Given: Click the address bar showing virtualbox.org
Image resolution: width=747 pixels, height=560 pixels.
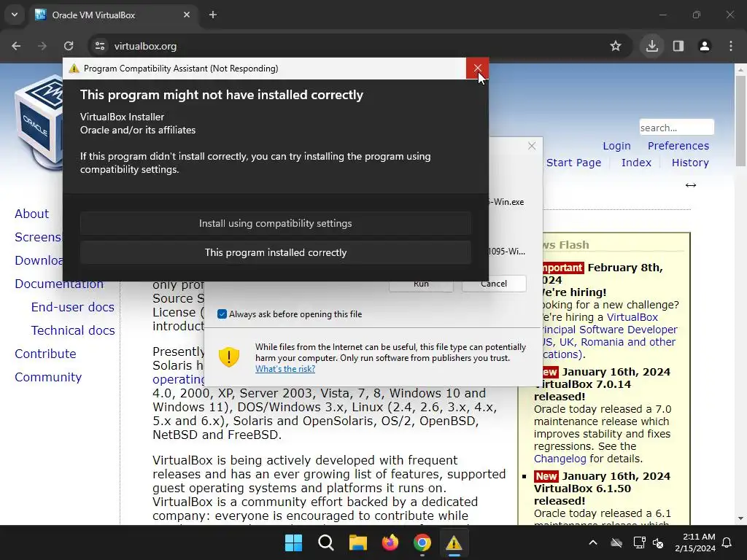Looking at the screenshot, I should pyautogui.click(x=352, y=46).
